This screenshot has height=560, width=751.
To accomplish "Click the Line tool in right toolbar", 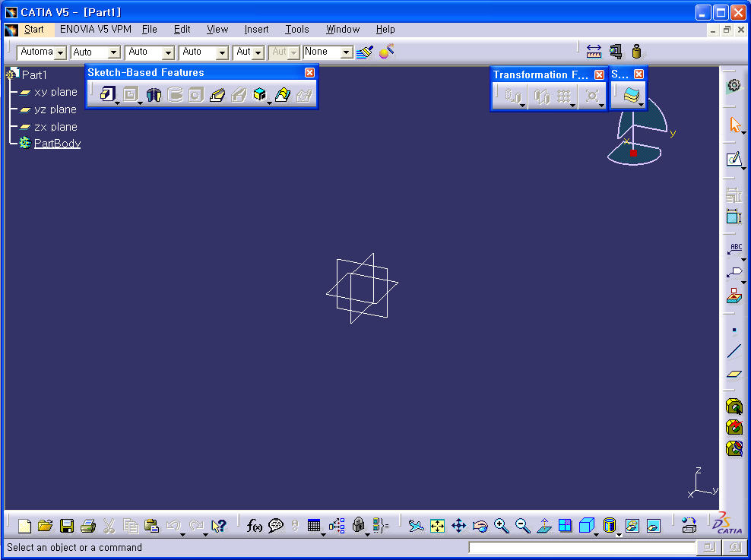I will (x=734, y=351).
